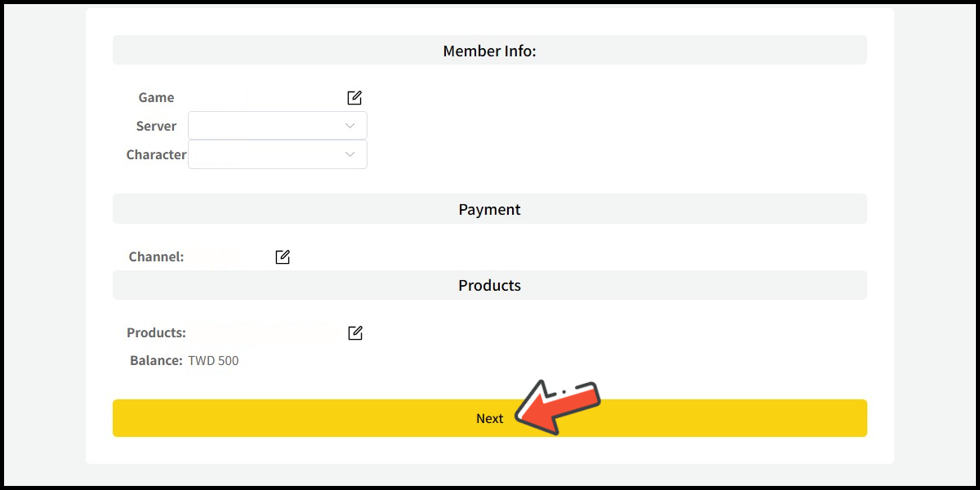Click the Channel: label text
This screenshot has height=490, width=980.
(x=156, y=256)
